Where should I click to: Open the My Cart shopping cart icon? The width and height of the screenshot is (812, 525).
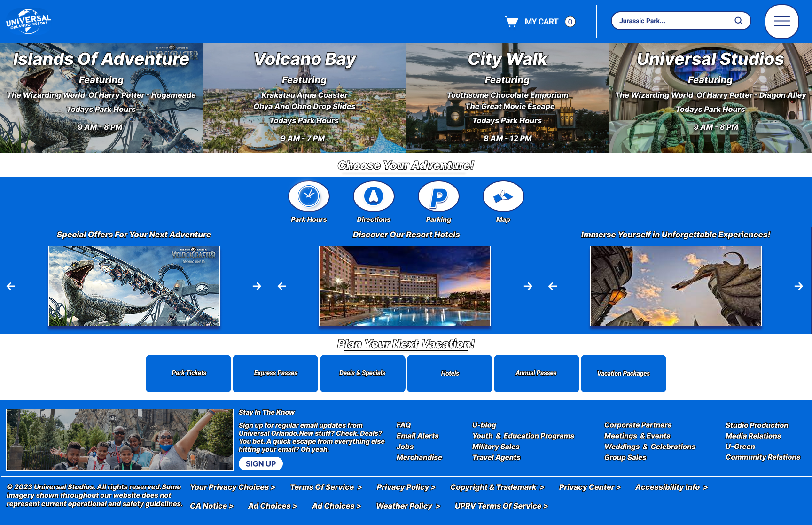(511, 22)
